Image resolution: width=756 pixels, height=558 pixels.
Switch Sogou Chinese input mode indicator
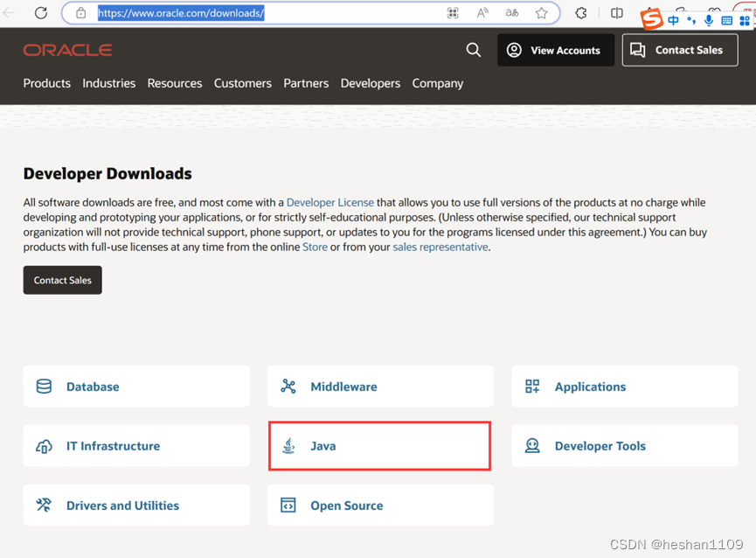coord(673,20)
